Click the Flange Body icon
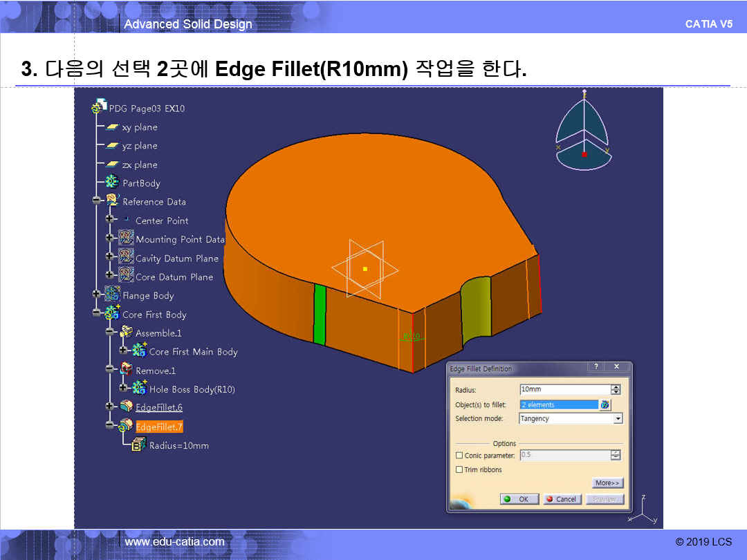Screen dimensions: 747x560 pyautogui.click(x=112, y=295)
